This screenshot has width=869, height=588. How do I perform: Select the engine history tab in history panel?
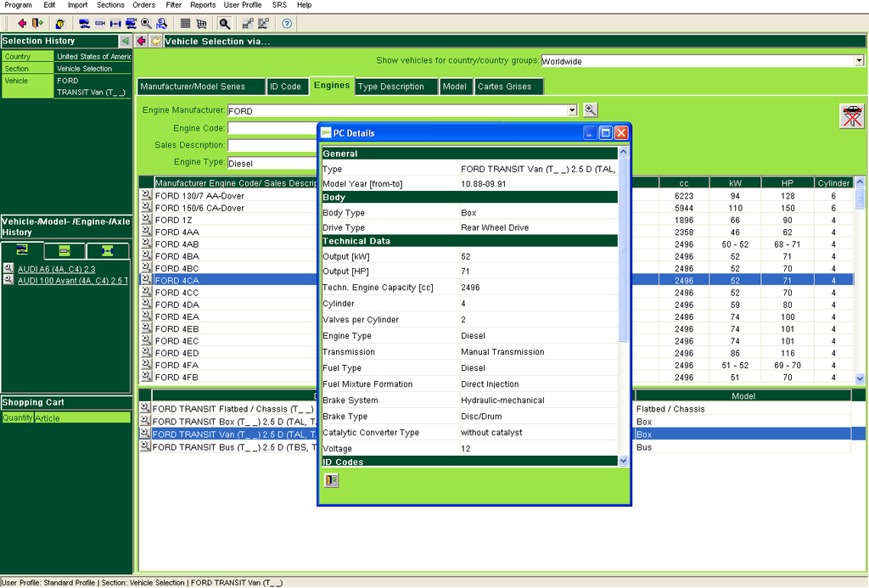[64, 251]
